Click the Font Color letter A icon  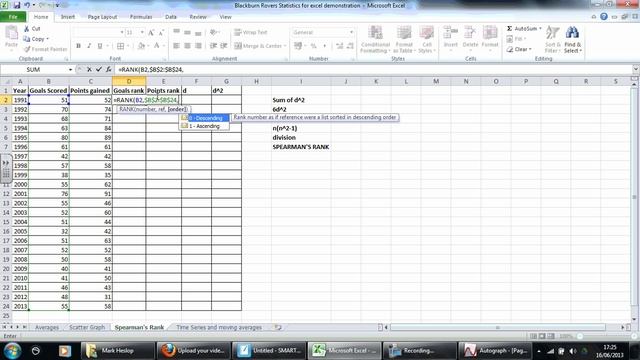click(157, 46)
